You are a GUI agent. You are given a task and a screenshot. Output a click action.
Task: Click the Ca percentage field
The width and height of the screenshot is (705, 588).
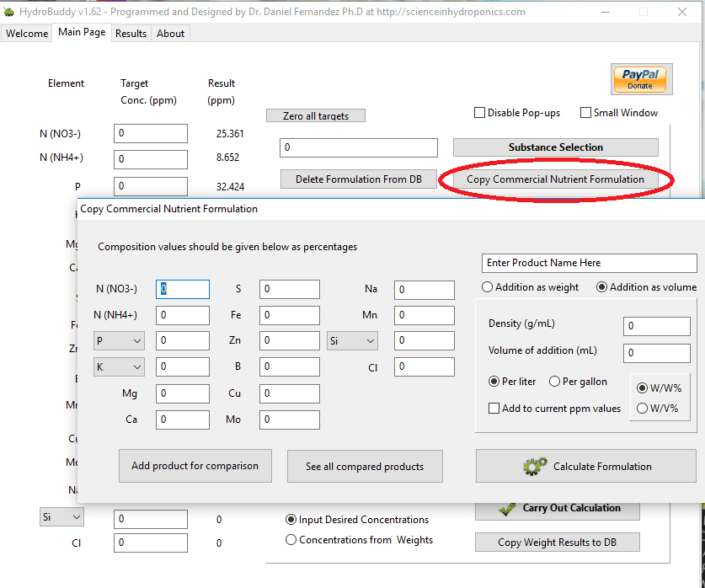[x=183, y=420]
